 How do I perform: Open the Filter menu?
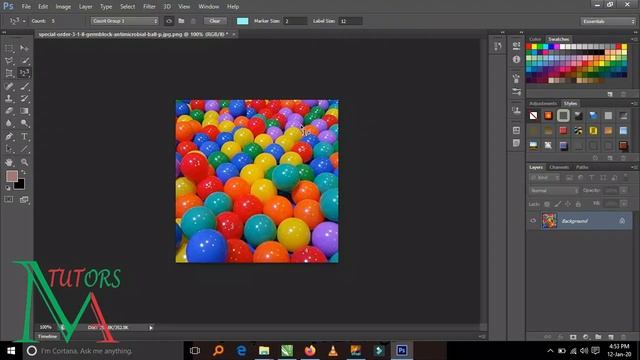click(x=149, y=7)
